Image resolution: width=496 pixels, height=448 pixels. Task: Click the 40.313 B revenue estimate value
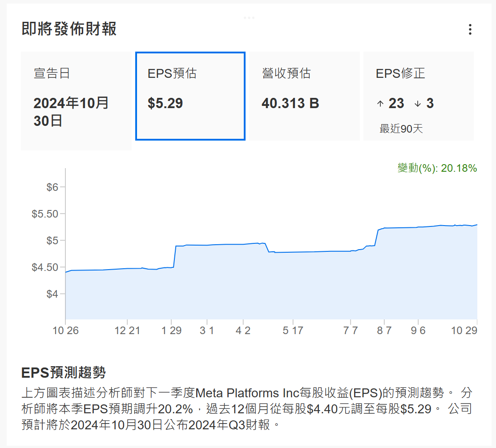pyautogui.click(x=290, y=104)
